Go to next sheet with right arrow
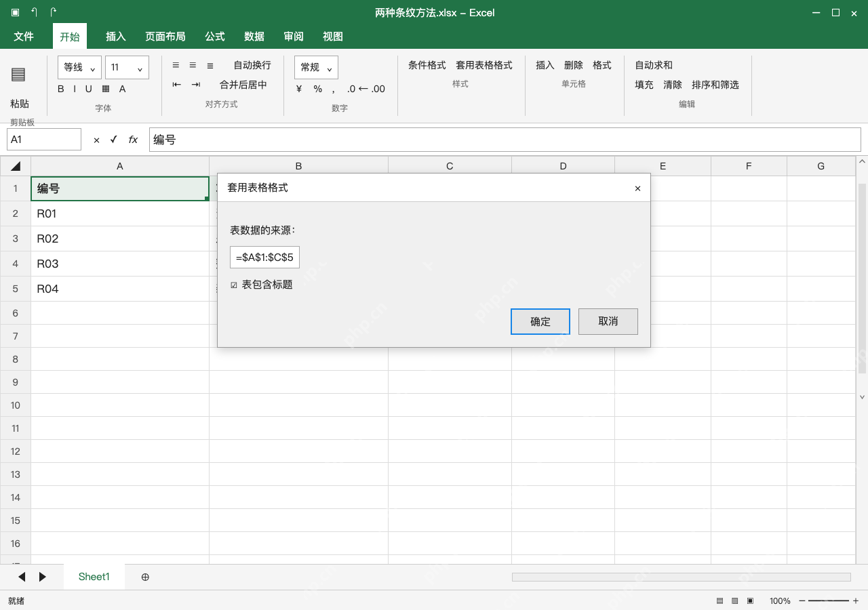This screenshot has height=610, width=868. (43, 577)
